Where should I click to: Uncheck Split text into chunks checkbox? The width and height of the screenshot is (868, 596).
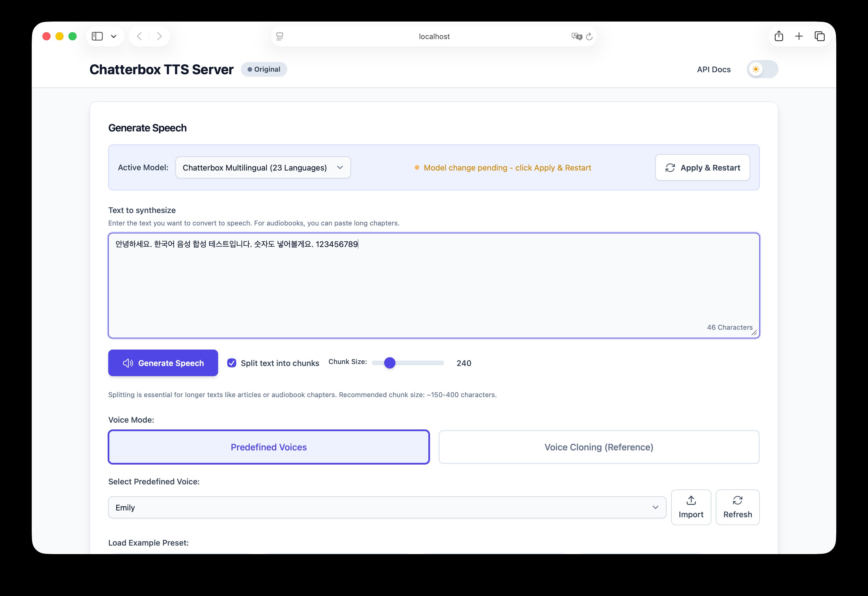pyautogui.click(x=231, y=363)
